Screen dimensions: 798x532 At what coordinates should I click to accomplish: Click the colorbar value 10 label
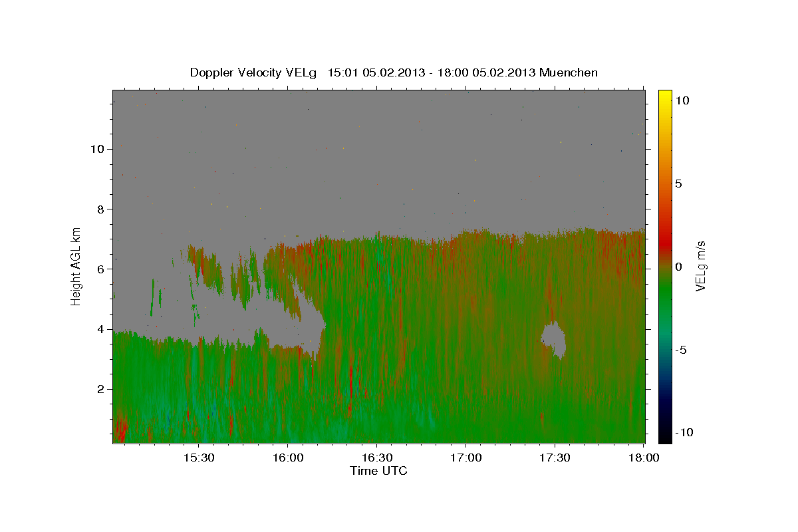click(682, 100)
